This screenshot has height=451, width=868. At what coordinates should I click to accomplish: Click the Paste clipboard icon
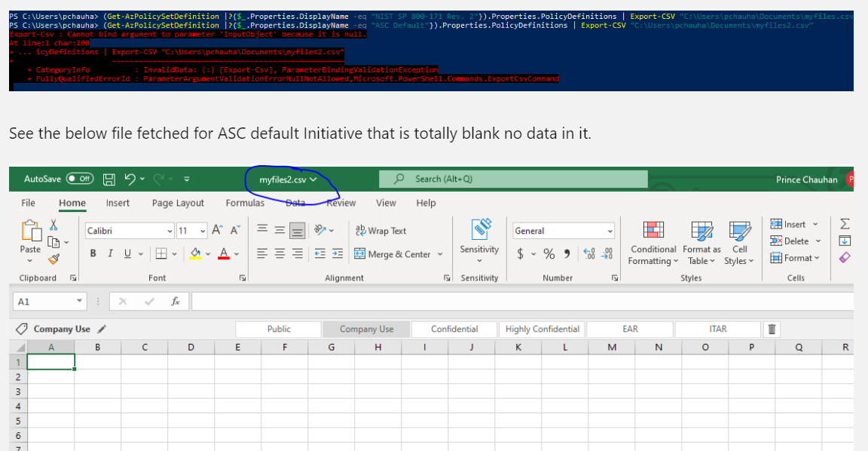click(30, 232)
